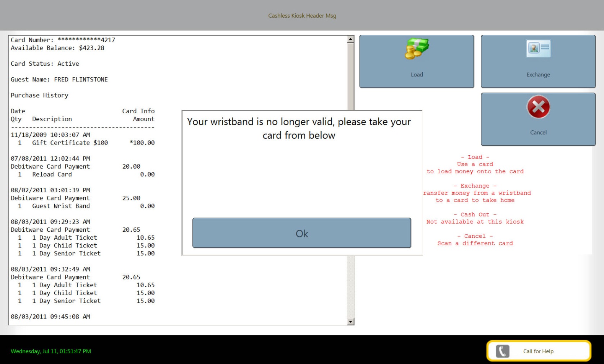This screenshot has width=604, height=364.
Task: Click the Reload Card row
Action: point(83,174)
